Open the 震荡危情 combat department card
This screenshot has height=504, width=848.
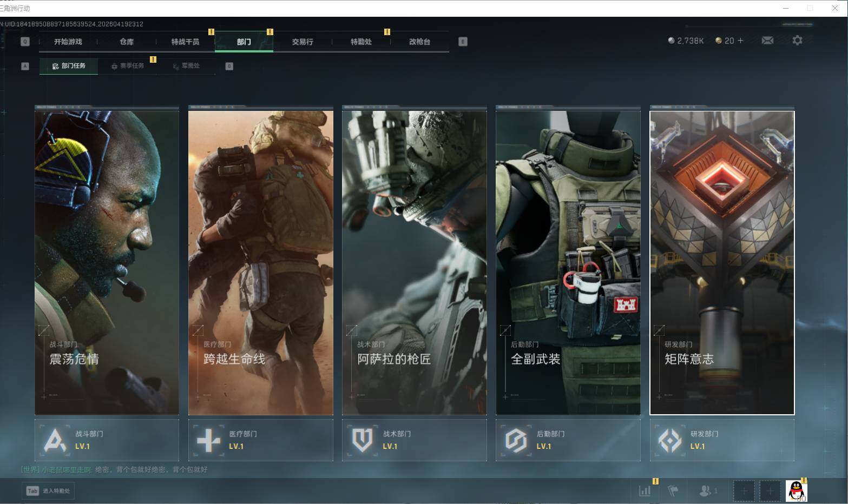coord(107,263)
